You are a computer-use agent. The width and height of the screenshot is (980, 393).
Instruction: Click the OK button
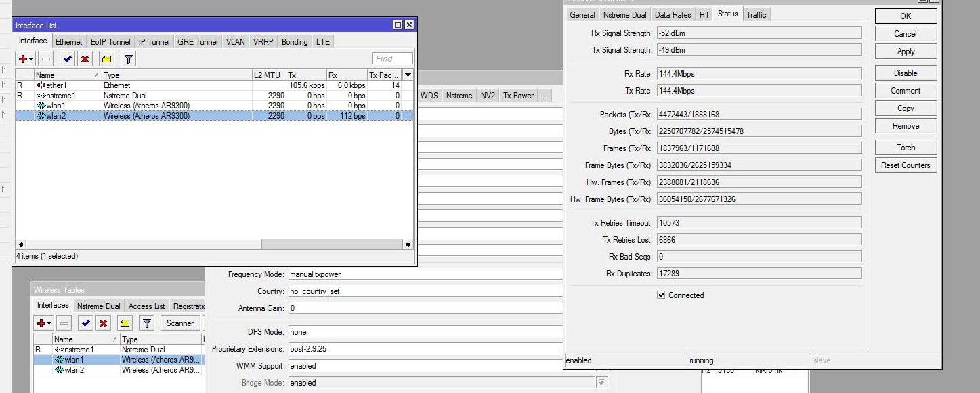906,16
